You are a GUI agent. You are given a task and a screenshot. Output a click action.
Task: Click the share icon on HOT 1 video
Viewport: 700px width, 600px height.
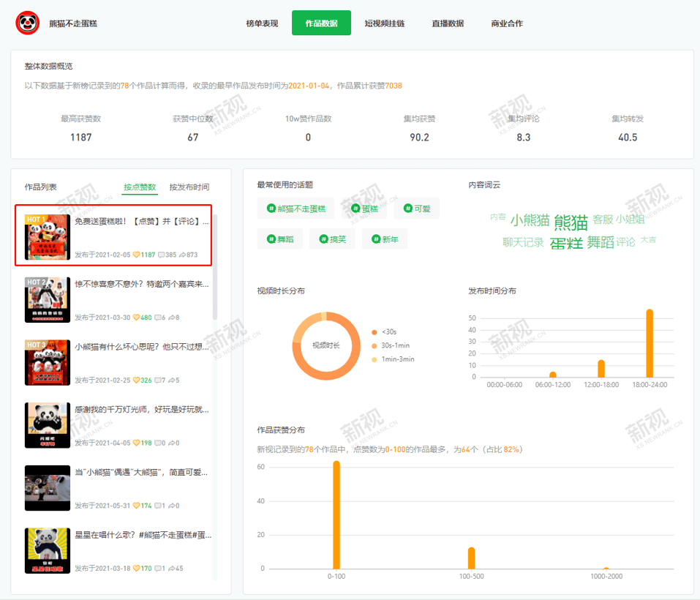[x=182, y=255]
